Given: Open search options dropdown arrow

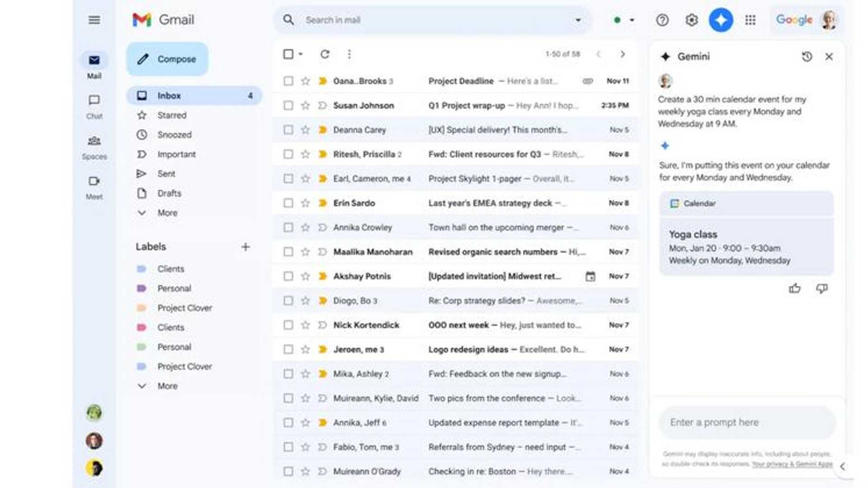Looking at the screenshot, I should 578,20.
